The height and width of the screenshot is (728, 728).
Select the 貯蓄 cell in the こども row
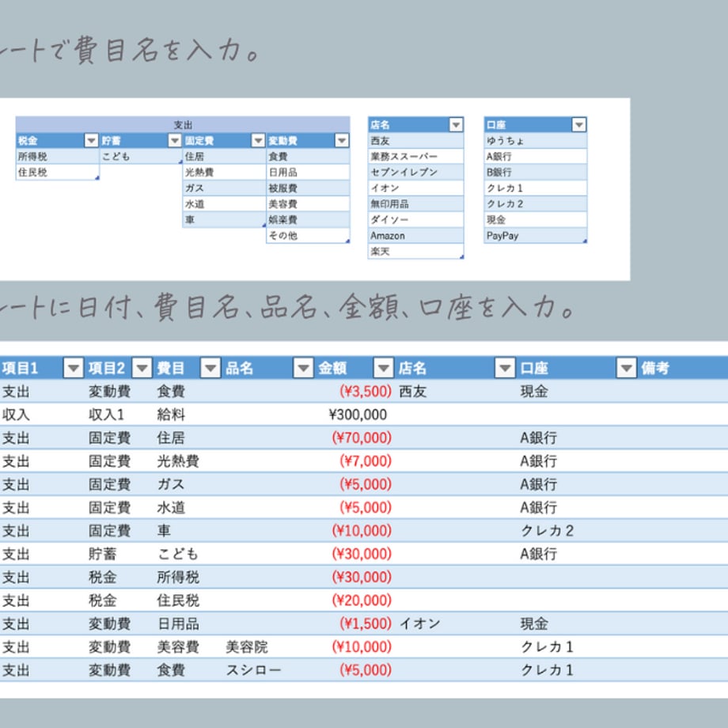[119, 554]
